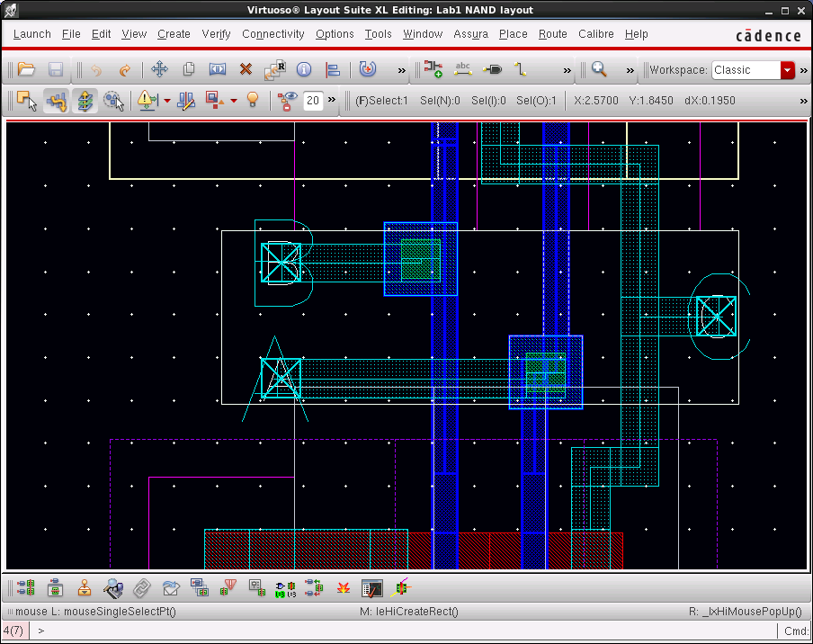Click the Align tool icon

(x=333, y=69)
